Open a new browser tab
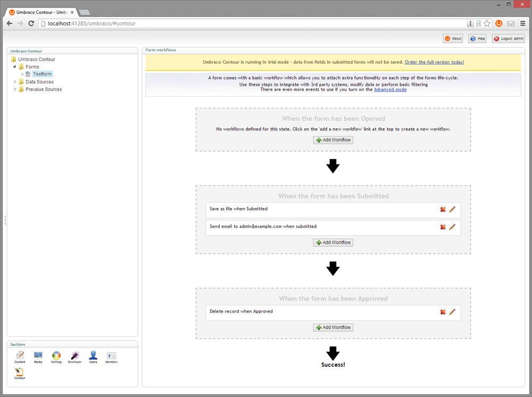This screenshot has width=532, height=397. click(85, 13)
